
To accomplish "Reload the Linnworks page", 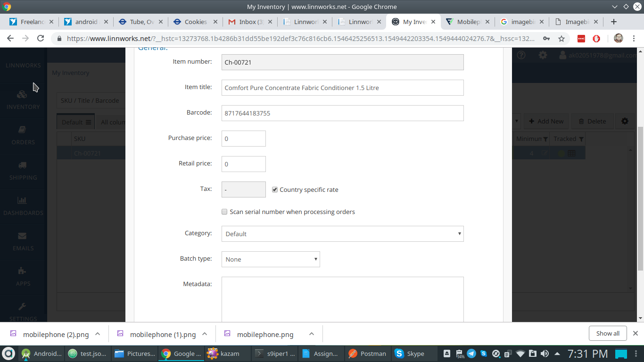I will click(x=41, y=39).
